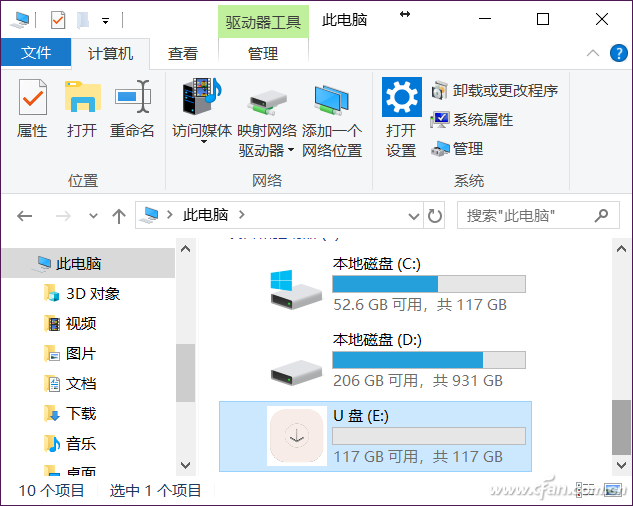Go up one level with the up arrow
The image size is (633, 506).
pos(119,216)
